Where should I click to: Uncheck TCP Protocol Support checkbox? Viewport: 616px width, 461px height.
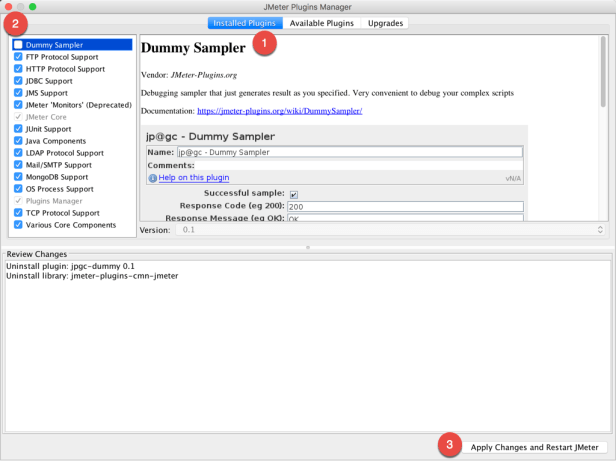tap(18, 213)
